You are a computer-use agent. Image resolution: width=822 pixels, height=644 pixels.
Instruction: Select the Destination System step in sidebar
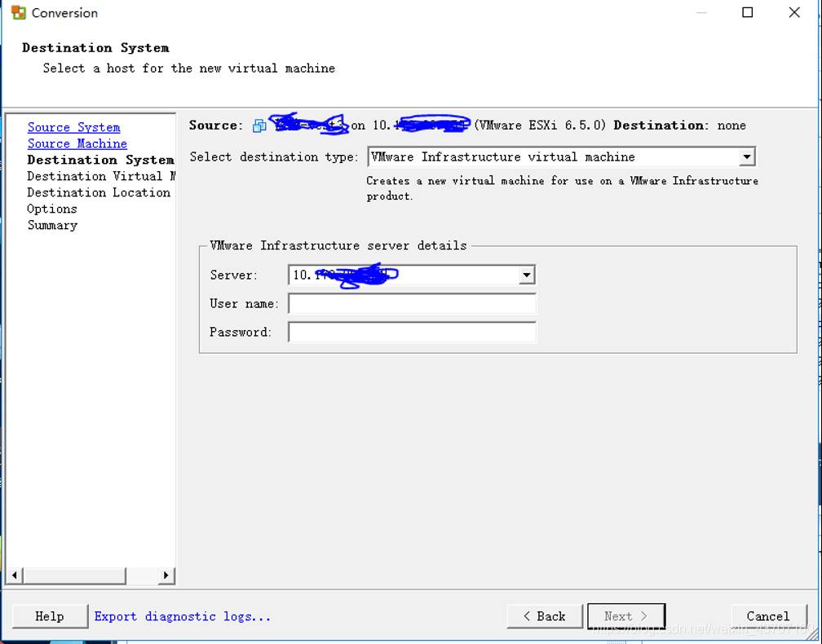tap(99, 160)
